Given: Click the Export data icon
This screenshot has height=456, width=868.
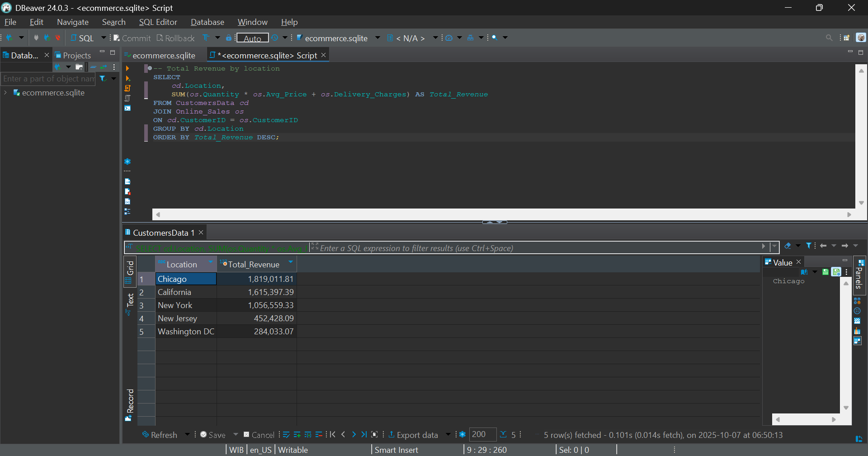Looking at the screenshot, I should 392,435.
